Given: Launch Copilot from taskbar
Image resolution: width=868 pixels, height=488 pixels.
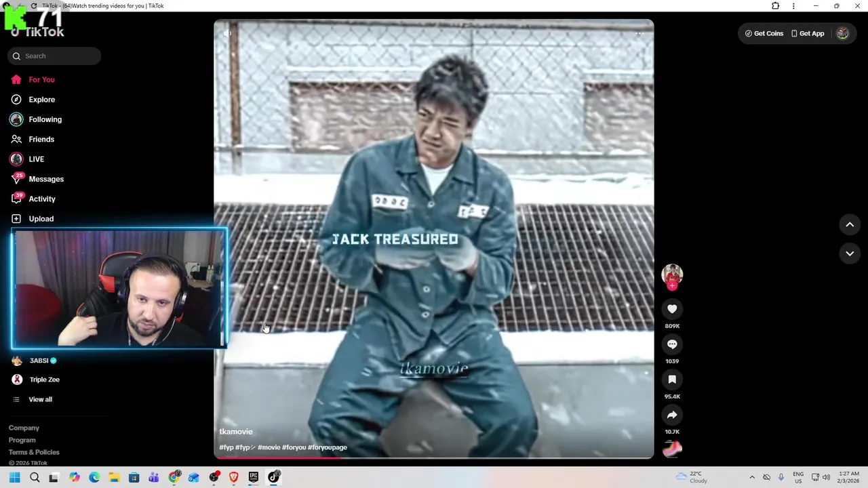Looking at the screenshot, I should 74,477.
